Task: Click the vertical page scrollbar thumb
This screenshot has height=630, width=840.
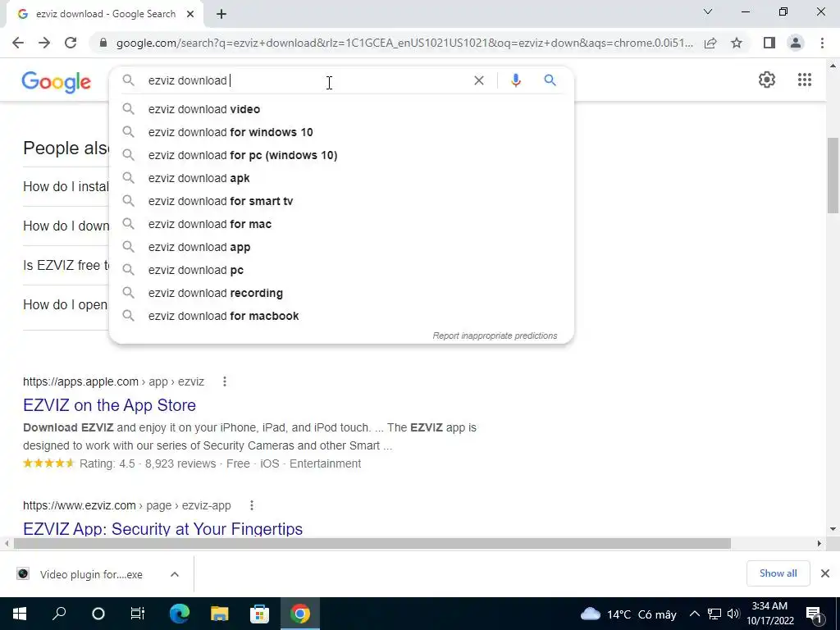Action: 833,176
